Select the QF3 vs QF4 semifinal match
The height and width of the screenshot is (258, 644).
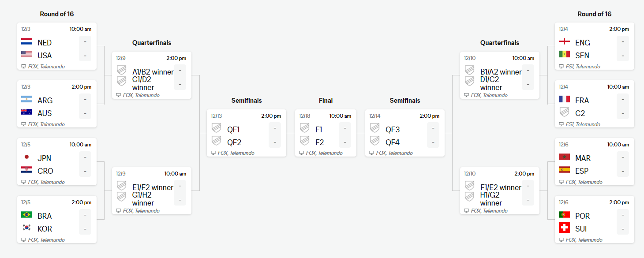click(404, 133)
